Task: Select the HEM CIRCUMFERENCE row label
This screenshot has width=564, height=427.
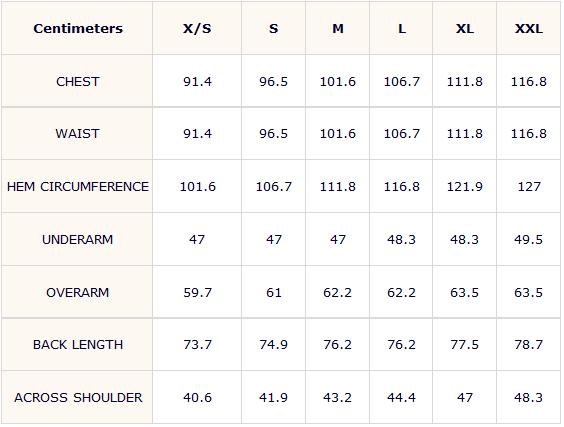Action: click(x=78, y=187)
